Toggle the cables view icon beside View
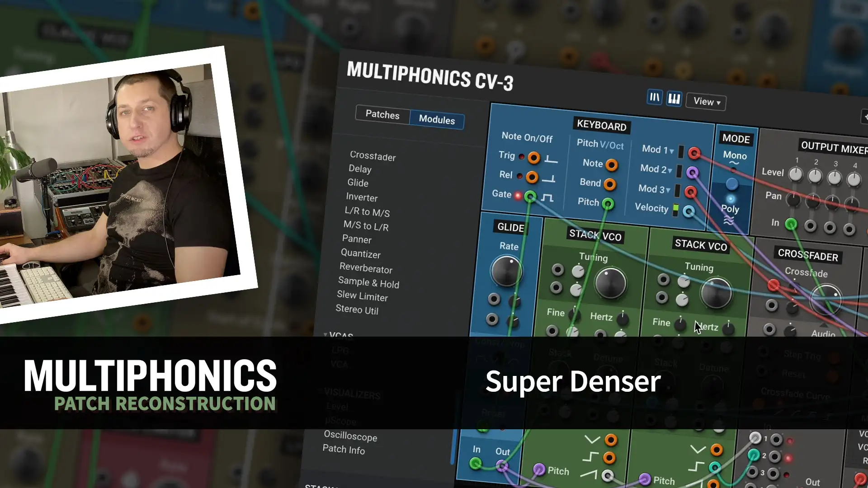 pos(654,98)
